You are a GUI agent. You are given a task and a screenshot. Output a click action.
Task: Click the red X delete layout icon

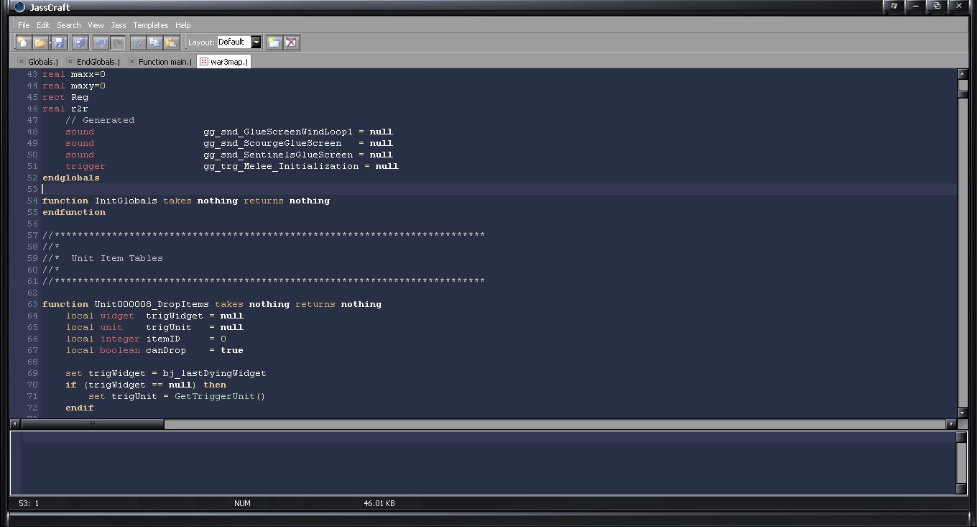click(x=291, y=42)
